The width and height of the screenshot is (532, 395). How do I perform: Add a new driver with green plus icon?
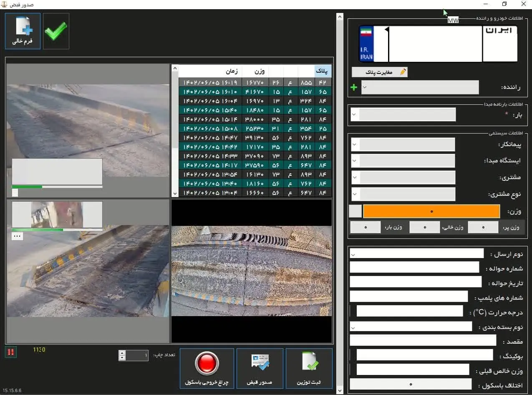click(x=354, y=87)
